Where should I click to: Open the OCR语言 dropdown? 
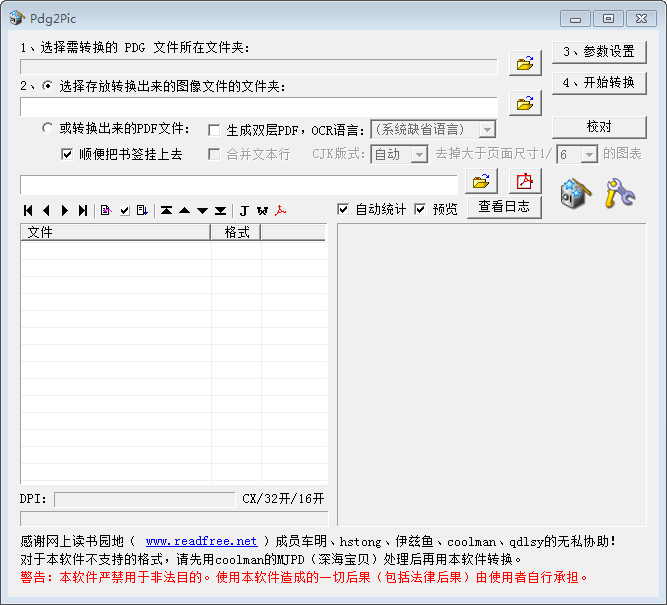[x=486, y=130]
